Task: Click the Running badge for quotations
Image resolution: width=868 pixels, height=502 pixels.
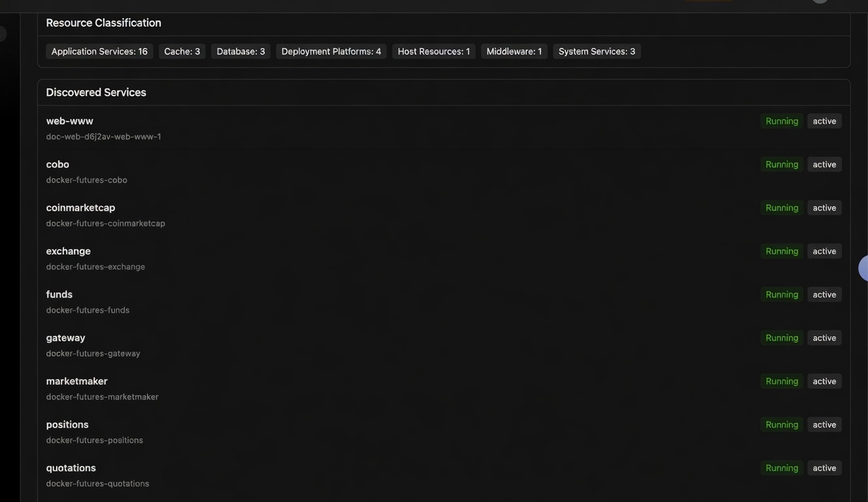Action: click(x=782, y=468)
